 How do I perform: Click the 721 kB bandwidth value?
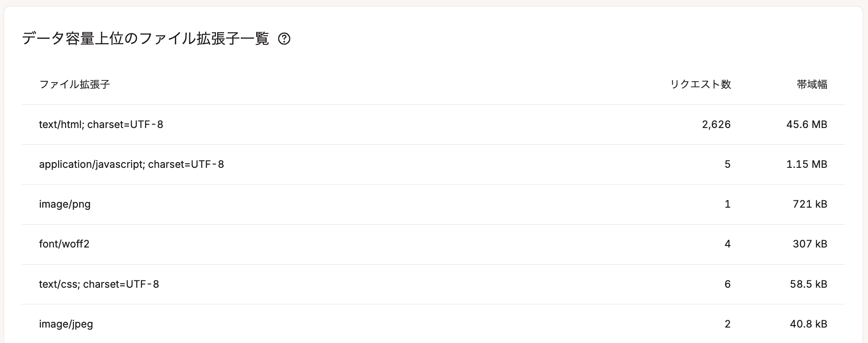[810, 204]
